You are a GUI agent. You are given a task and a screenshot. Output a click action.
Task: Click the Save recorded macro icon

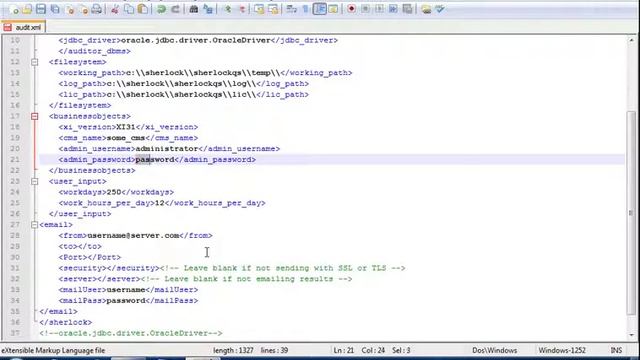tap(407, 9)
